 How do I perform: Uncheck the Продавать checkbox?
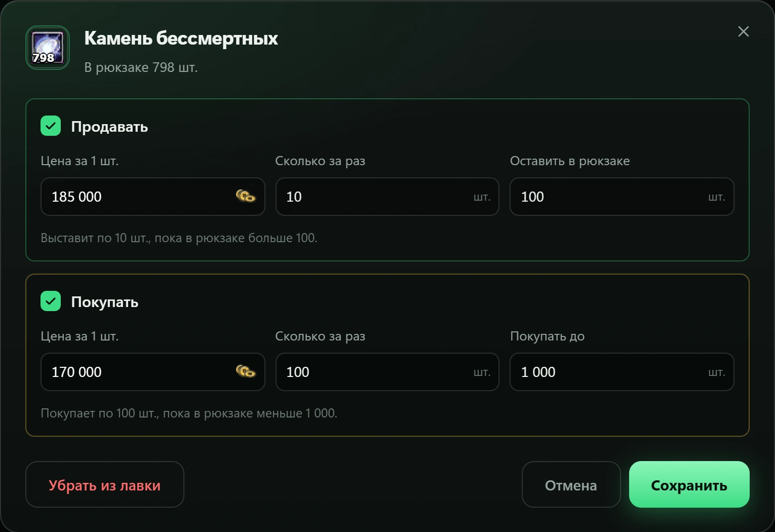[51, 126]
